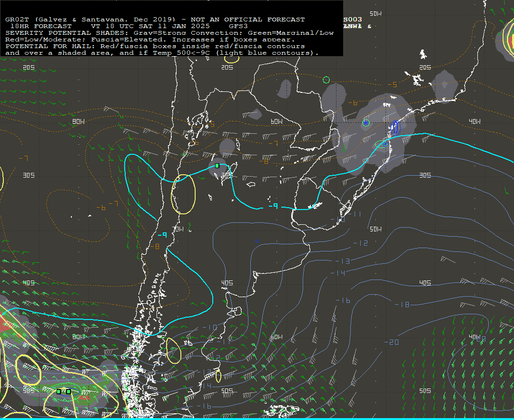
Task: Click the "-14" contour label in the Atlantic
Action: tap(338, 273)
